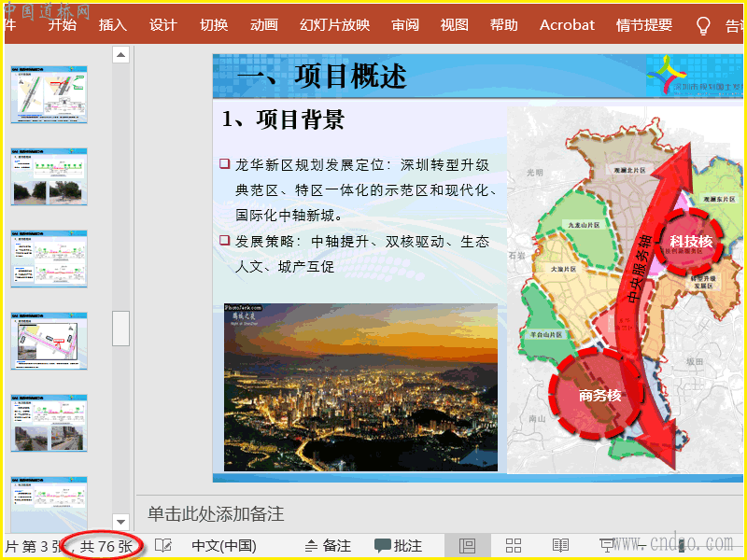Open the 插入 ribbon tab

click(112, 25)
